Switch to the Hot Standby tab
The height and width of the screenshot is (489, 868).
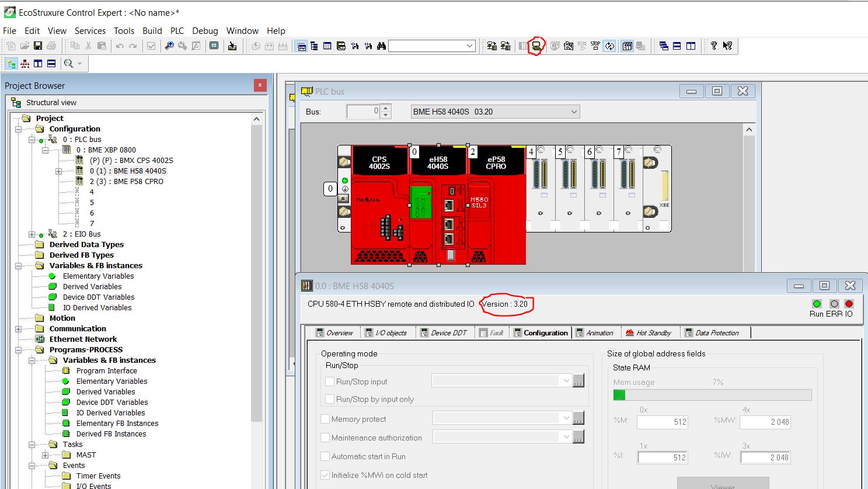649,333
